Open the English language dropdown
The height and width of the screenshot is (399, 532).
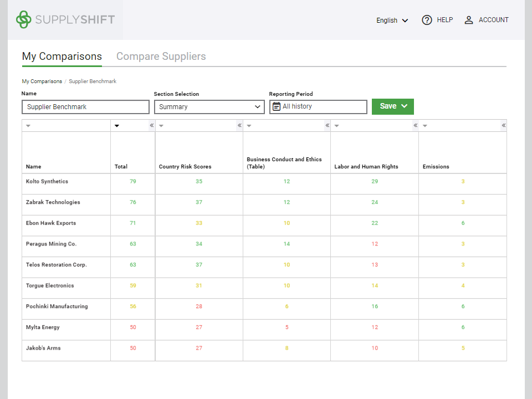click(x=392, y=21)
